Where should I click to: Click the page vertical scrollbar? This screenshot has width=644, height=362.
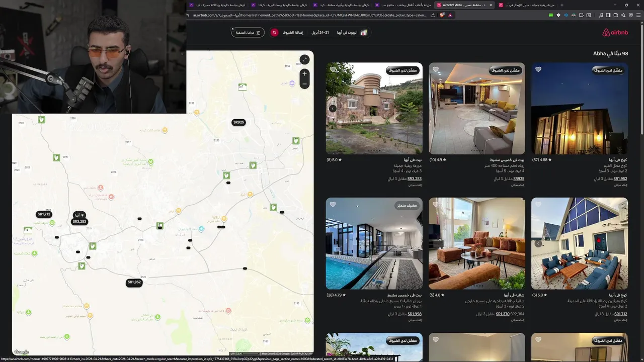(642, 80)
